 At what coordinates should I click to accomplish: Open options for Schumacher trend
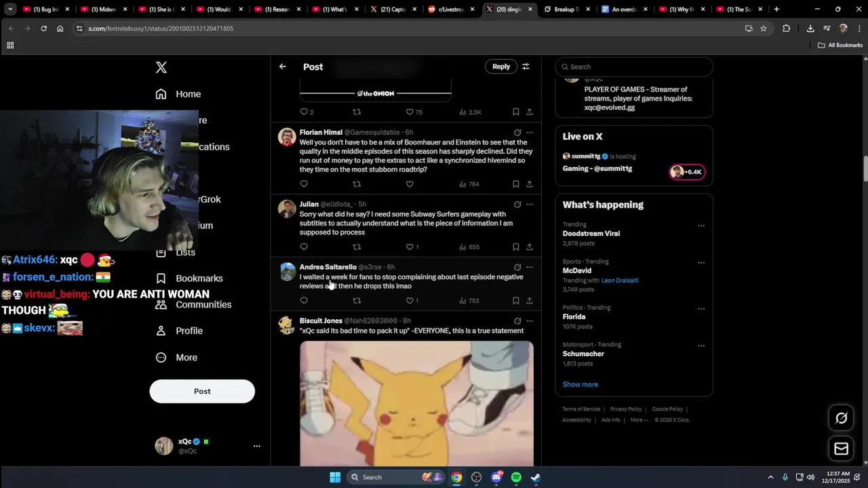tap(701, 346)
